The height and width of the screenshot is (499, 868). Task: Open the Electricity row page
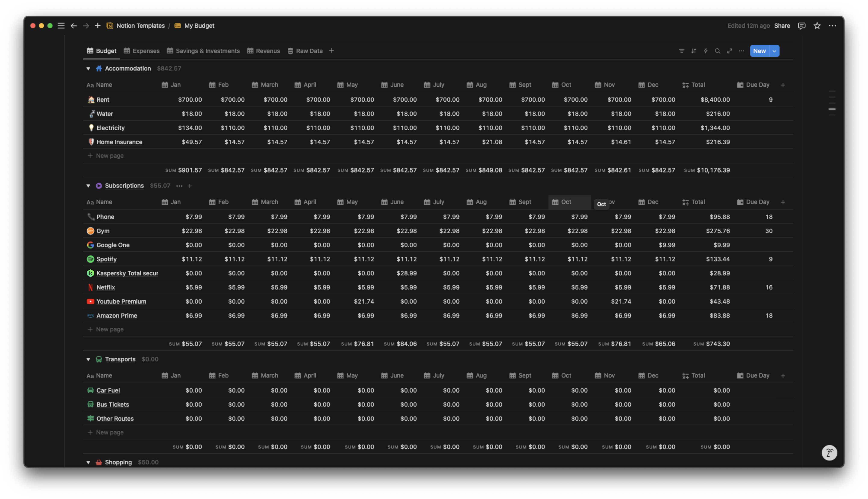coord(110,128)
